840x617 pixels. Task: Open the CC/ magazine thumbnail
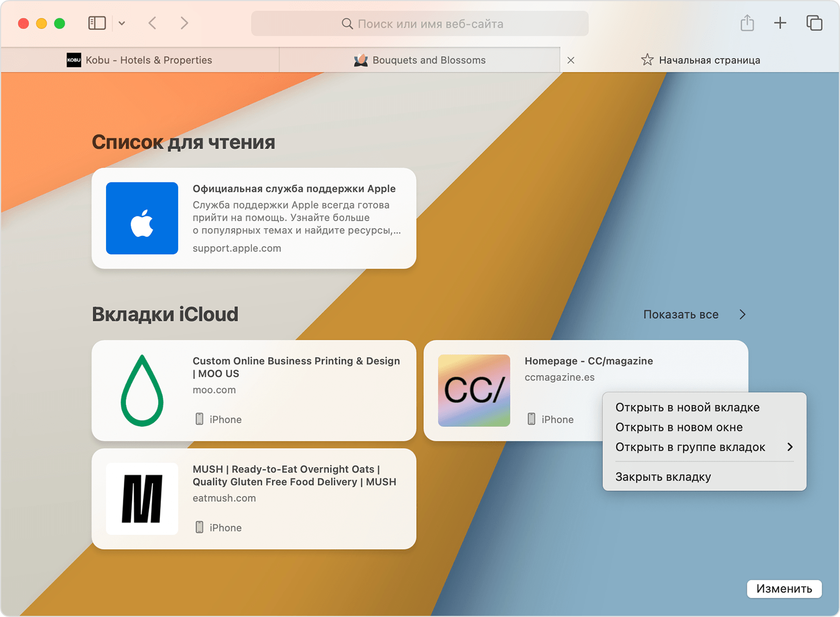(474, 390)
